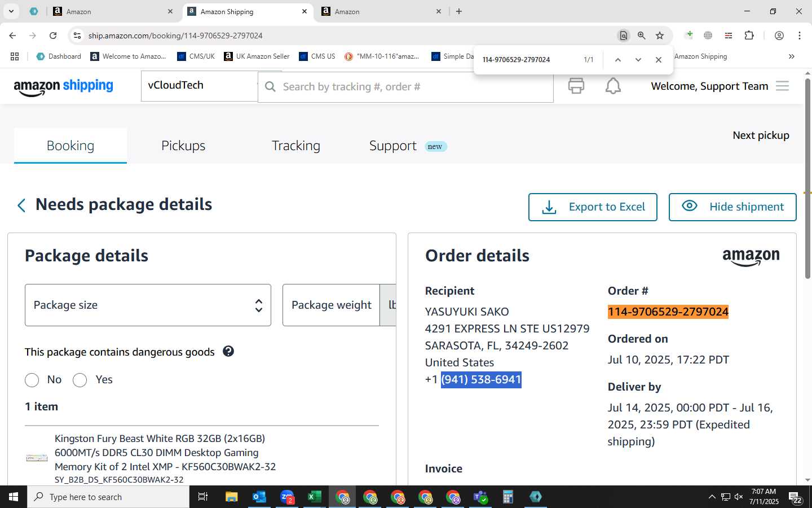
Task: Click the Kingston Fury memory product thumbnail
Action: tap(37, 458)
